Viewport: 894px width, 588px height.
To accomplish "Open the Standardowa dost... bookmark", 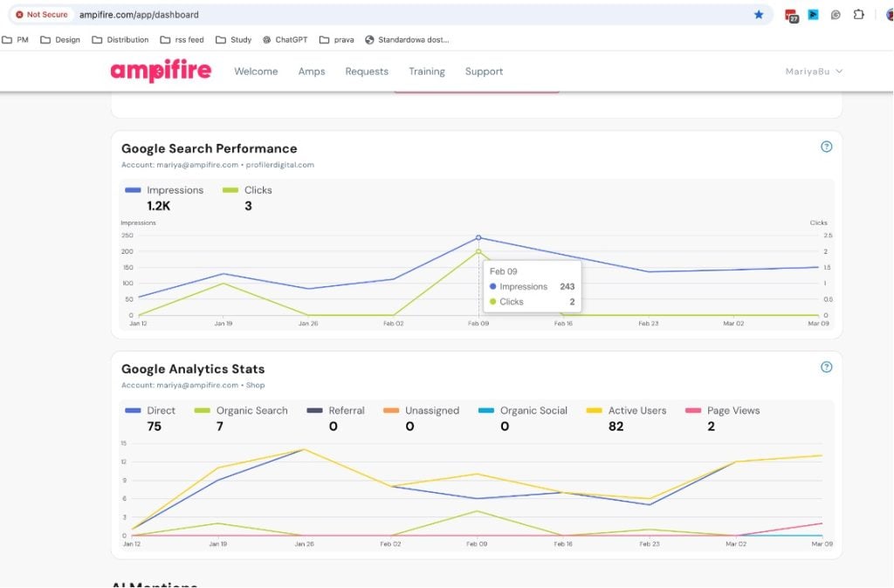I will coord(407,40).
